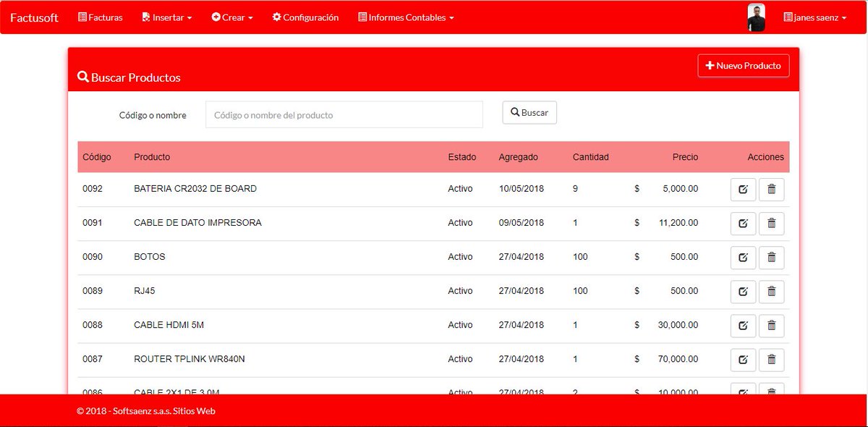Viewport: 868px width, 427px height.
Task: Focus the product code or name search field
Action: coord(344,114)
